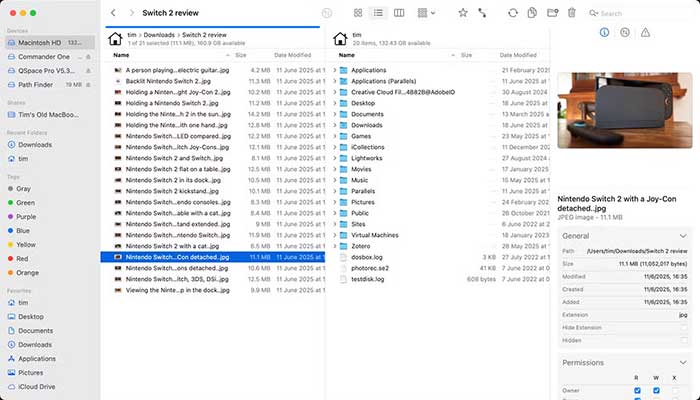This screenshot has height=400, width=700.
Task: Click the home icon in the right pane
Action: click(x=340, y=39)
